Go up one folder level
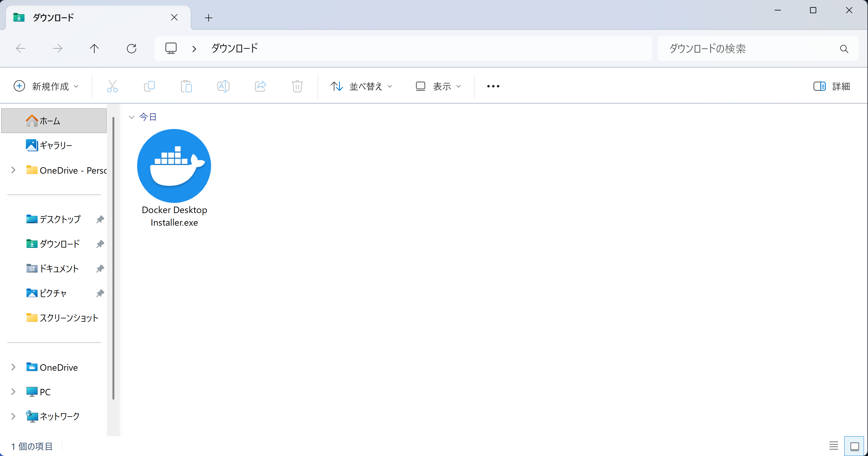The width and height of the screenshot is (868, 456). pos(94,49)
